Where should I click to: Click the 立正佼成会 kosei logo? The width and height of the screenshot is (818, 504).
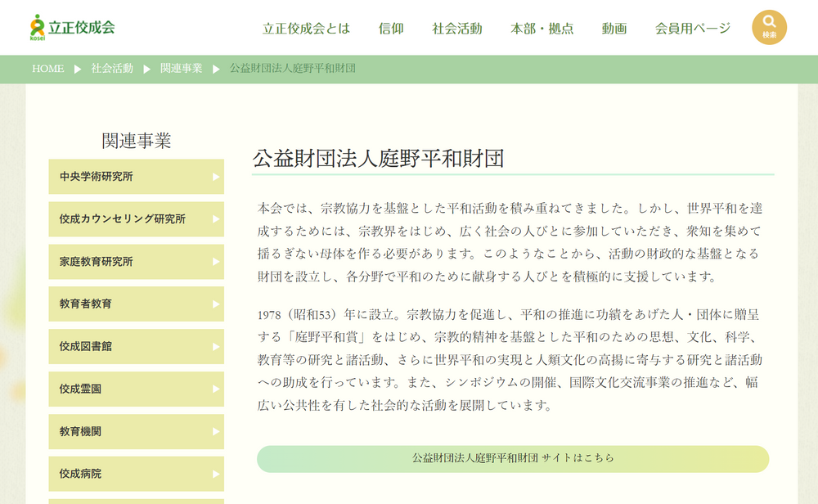pyautogui.click(x=72, y=27)
